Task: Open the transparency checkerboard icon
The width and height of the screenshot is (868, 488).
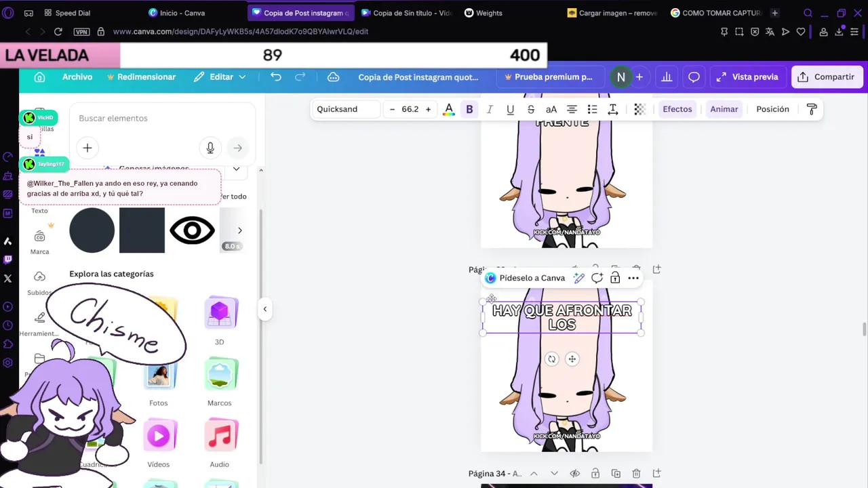Action: 639,109
